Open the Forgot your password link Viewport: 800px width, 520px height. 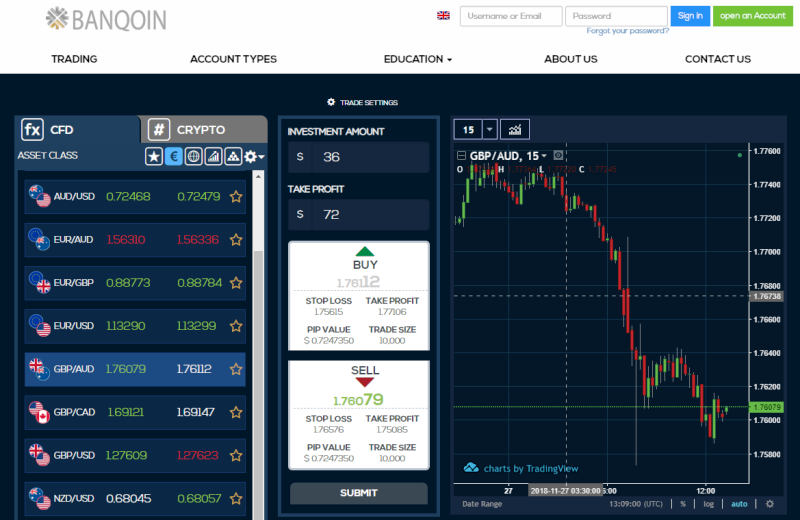pyautogui.click(x=628, y=31)
